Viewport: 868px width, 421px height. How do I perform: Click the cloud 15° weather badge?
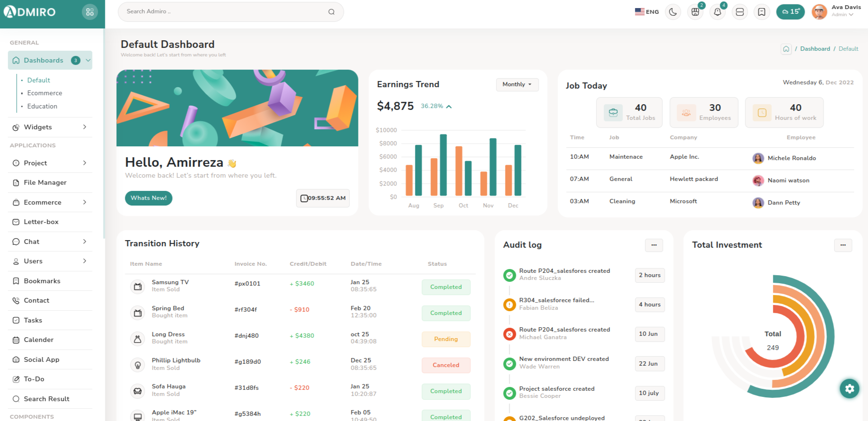pos(790,12)
